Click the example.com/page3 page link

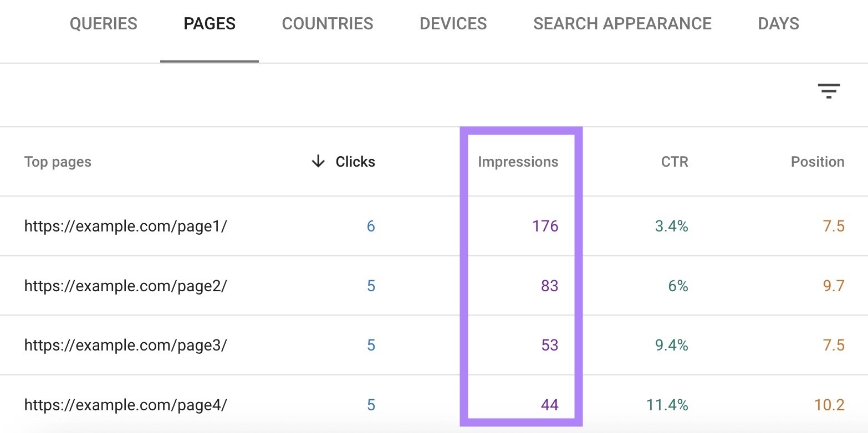click(126, 345)
